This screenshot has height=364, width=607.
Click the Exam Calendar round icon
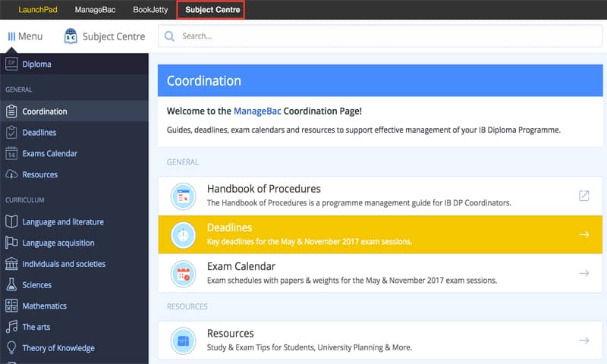point(183,274)
